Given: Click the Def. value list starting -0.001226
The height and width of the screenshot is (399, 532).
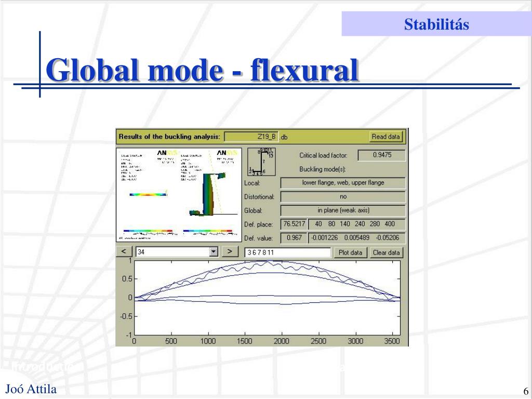Looking at the screenshot, I should point(356,238).
